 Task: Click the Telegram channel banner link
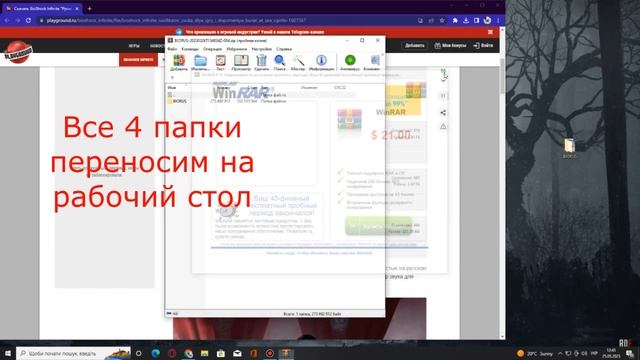[250, 32]
